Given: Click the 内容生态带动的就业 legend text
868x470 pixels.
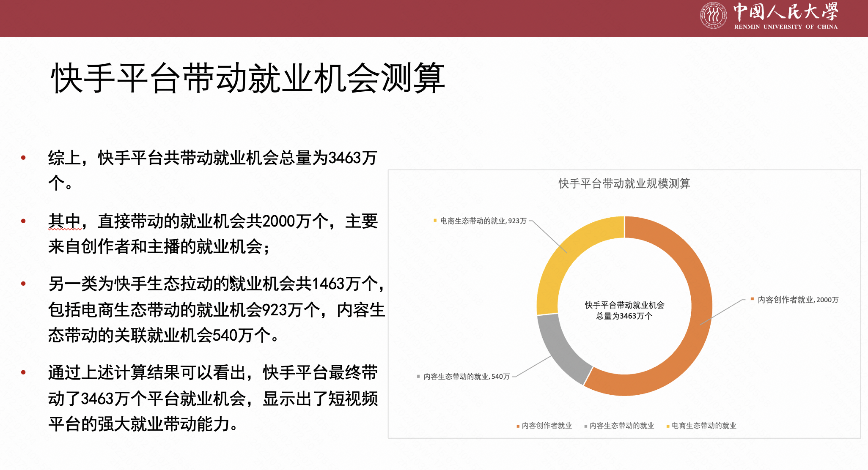Looking at the screenshot, I should (621, 426).
